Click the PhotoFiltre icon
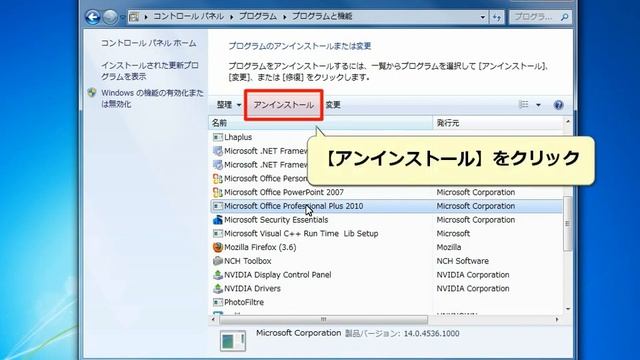 [x=218, y=302]
